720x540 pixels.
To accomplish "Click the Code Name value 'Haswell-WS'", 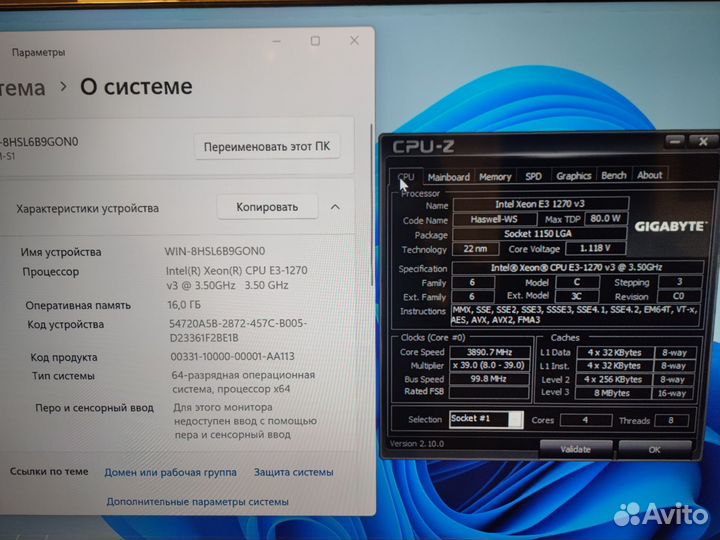I will 494,219.
